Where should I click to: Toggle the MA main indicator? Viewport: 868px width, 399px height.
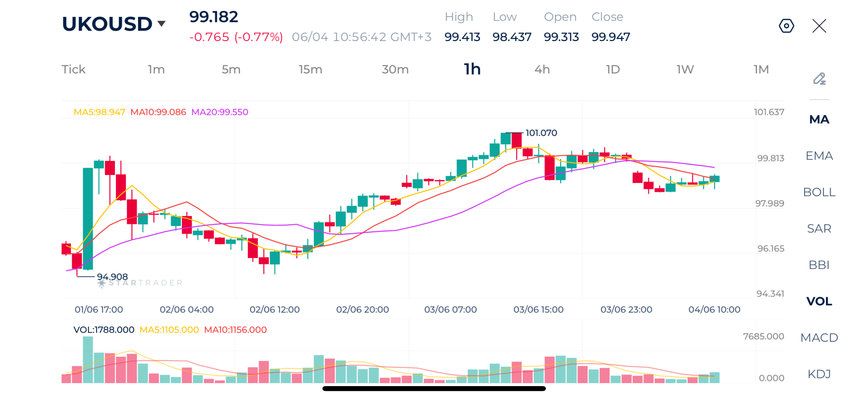coord(819,119)
